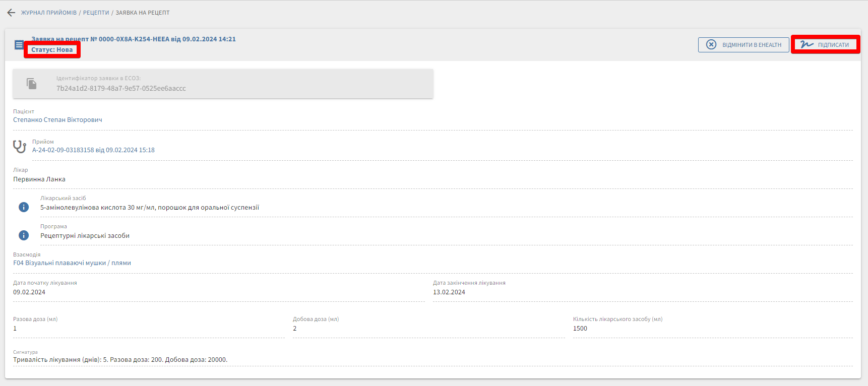The image size is (868, 386).
Task: Click the Статус: Нова label
Action: (52, 50)
